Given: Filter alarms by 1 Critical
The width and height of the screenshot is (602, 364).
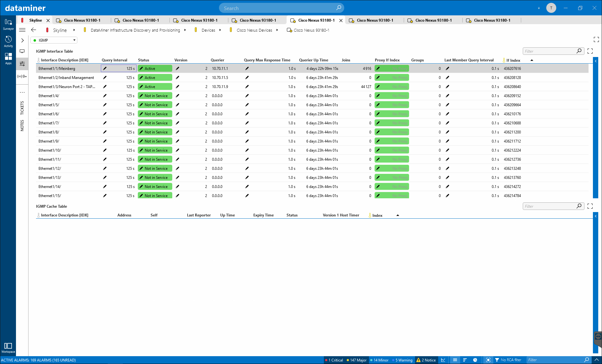Looking at the screenshot, I should coord(334,360).
